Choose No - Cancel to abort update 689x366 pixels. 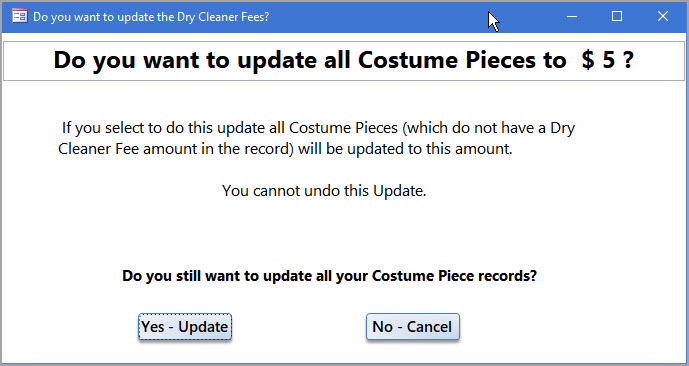pos(413,327)
